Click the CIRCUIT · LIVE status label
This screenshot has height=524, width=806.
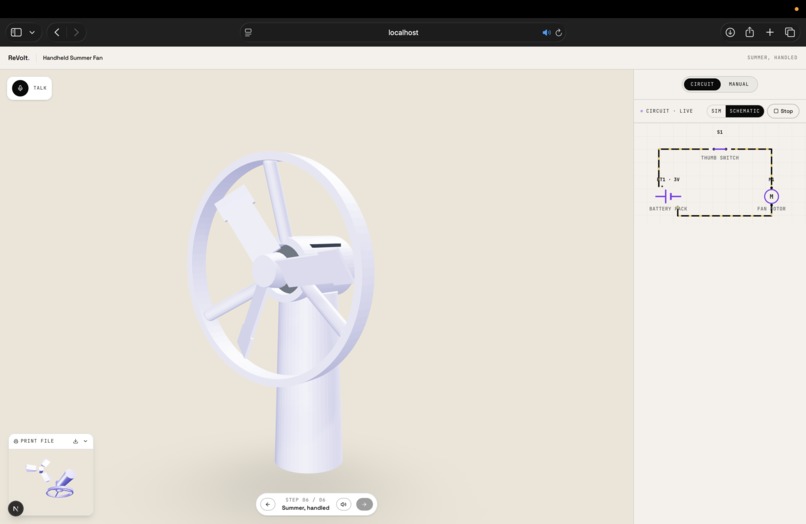[x=667, y=111]
